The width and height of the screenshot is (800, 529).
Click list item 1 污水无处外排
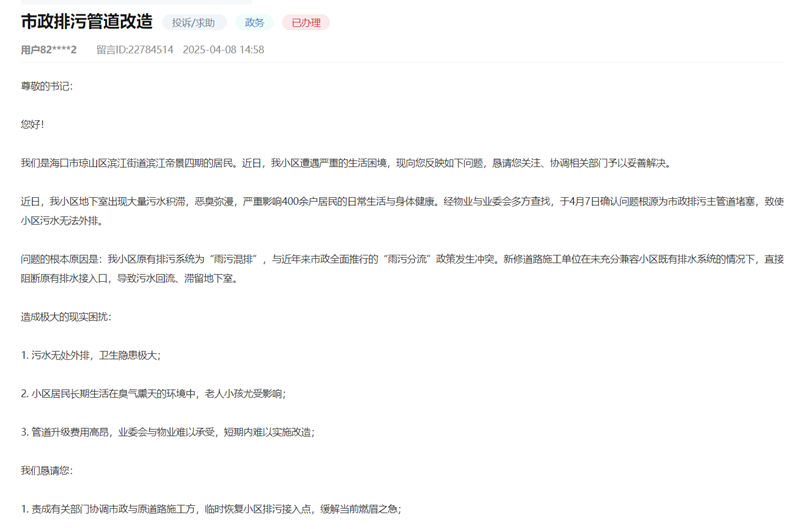[90, 355]
